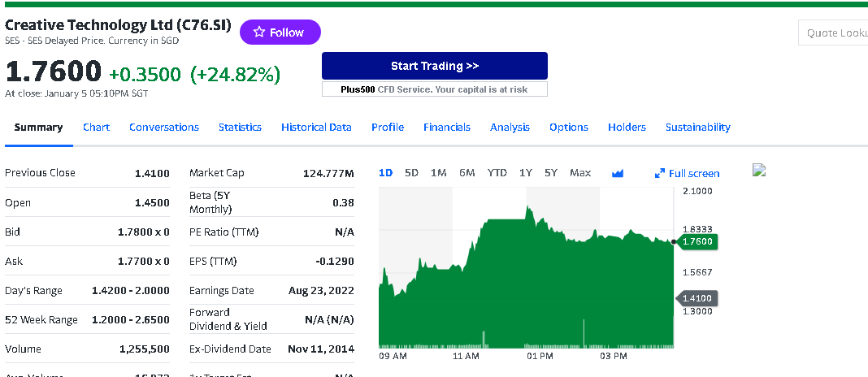Click the 1.7600 current price chart marker
The image size is (868, 377).
[x=697, y=241]
